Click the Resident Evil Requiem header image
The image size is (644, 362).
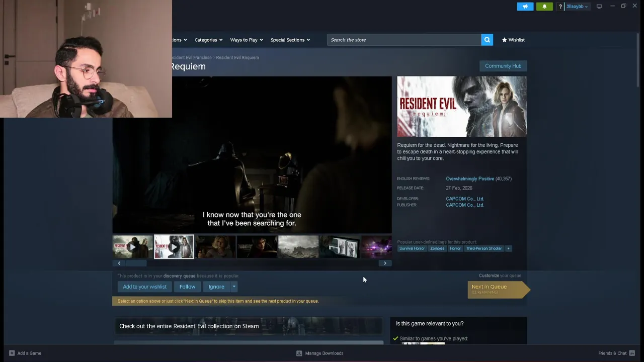point(462,107)
